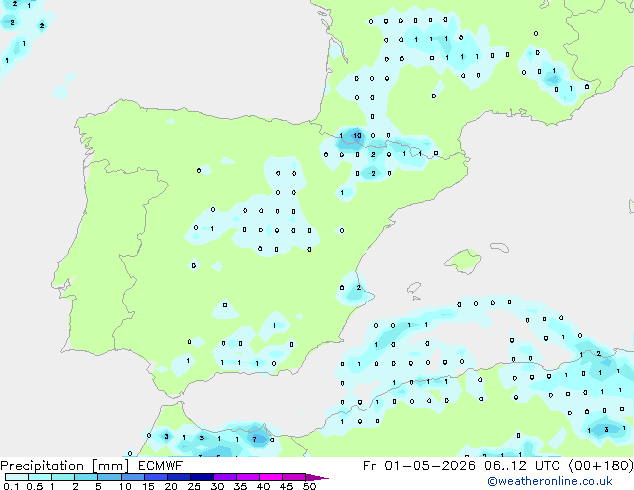
Task: Click the over-50 mm arrow at legend end
Action: click(317, 477)
